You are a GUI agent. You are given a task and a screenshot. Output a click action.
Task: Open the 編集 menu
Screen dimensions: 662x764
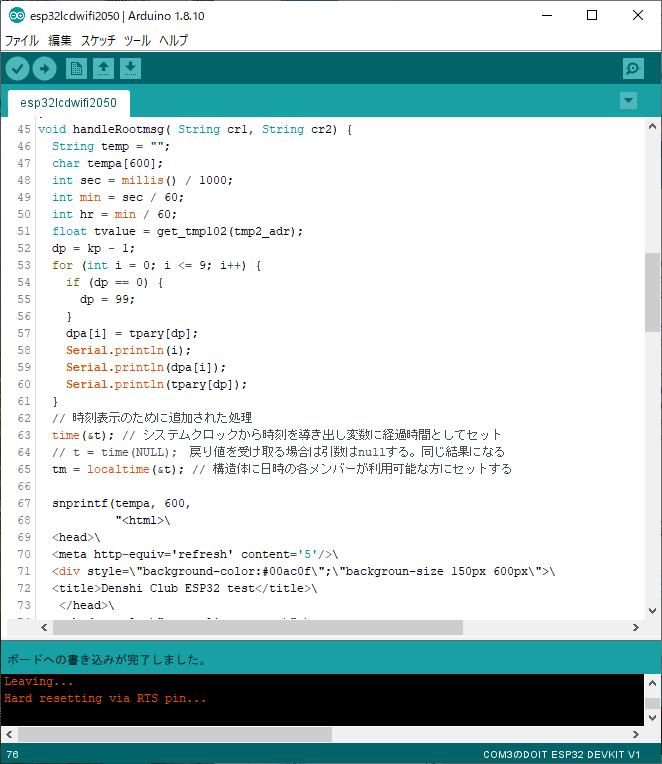[x=60, y=41]
